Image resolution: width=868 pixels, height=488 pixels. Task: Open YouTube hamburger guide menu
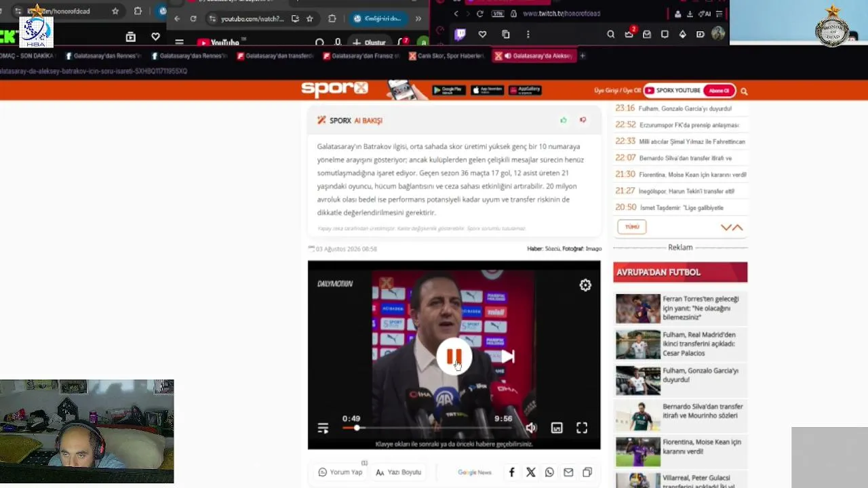[x=179, y=43]
